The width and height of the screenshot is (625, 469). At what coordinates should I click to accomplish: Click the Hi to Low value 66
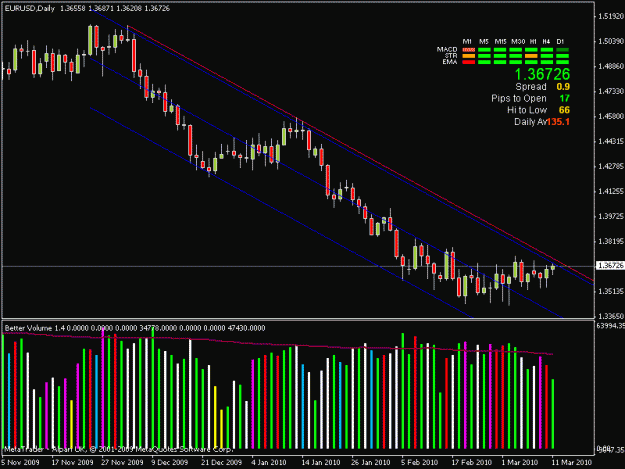click(564, 110)
